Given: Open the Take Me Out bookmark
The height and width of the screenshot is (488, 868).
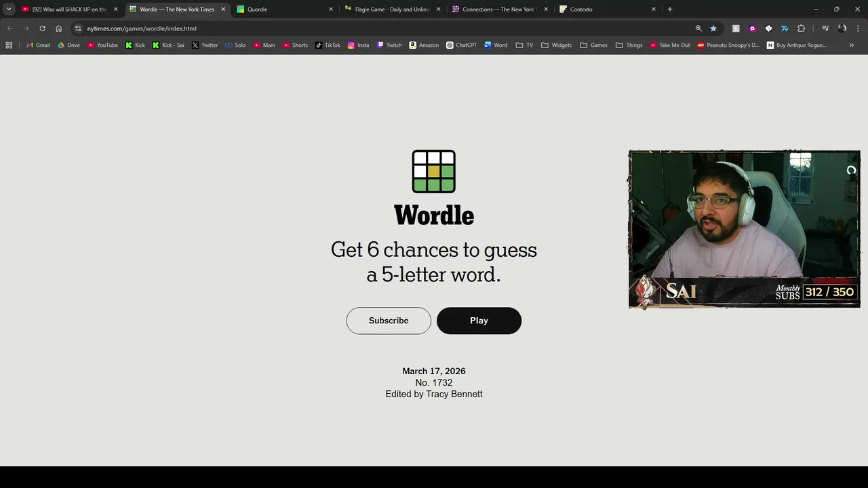Looking at the screenshot, I should 669,45.
